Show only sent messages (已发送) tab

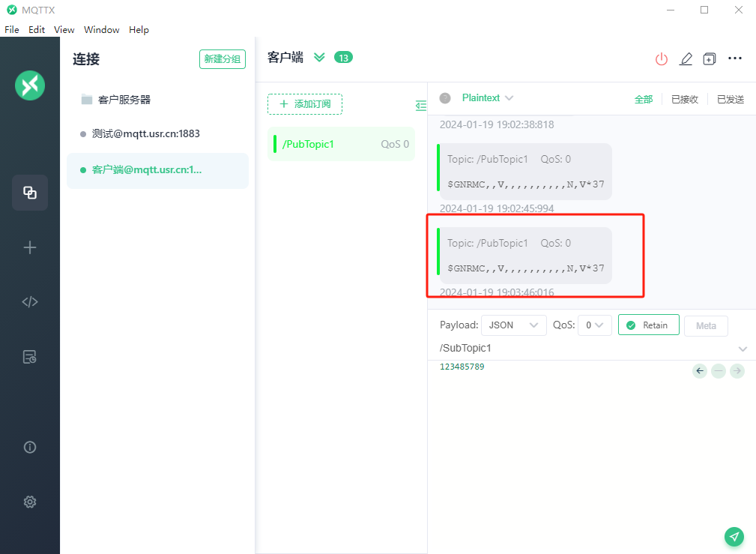(x=730, y=99)
